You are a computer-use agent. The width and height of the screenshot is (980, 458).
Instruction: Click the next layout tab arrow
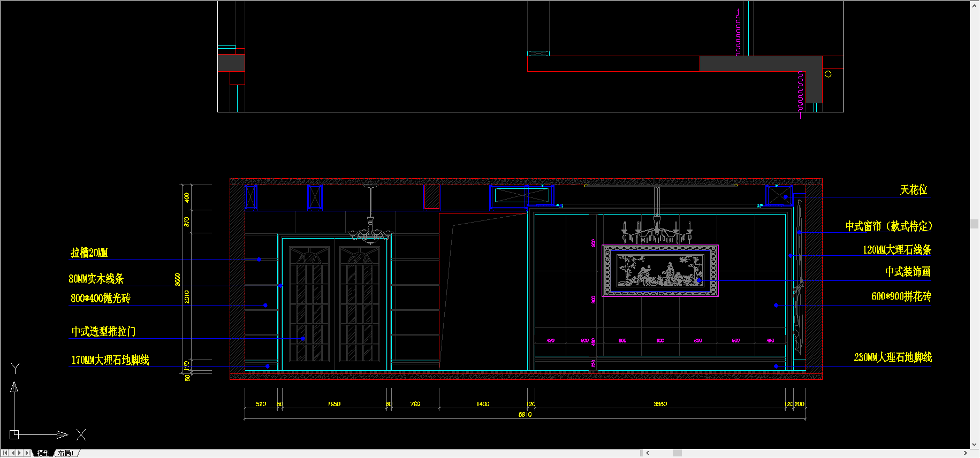(20, 453)
